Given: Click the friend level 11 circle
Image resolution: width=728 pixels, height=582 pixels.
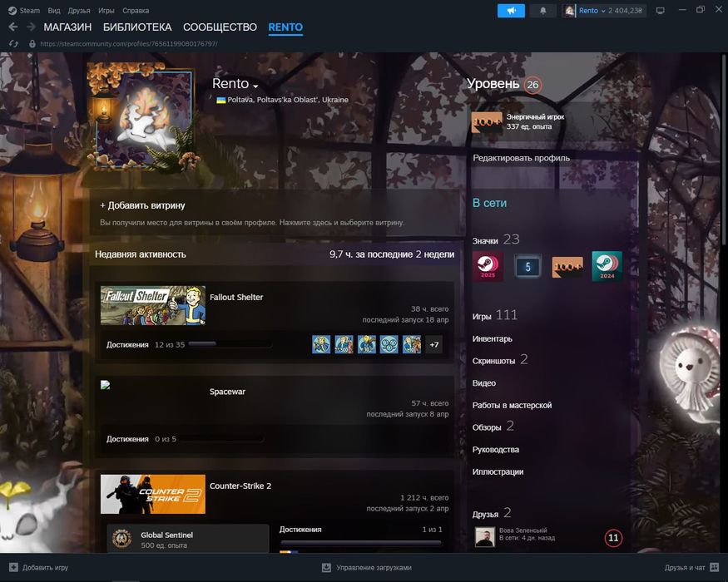Looking at the screenshot, I should [x=613, y=538].
